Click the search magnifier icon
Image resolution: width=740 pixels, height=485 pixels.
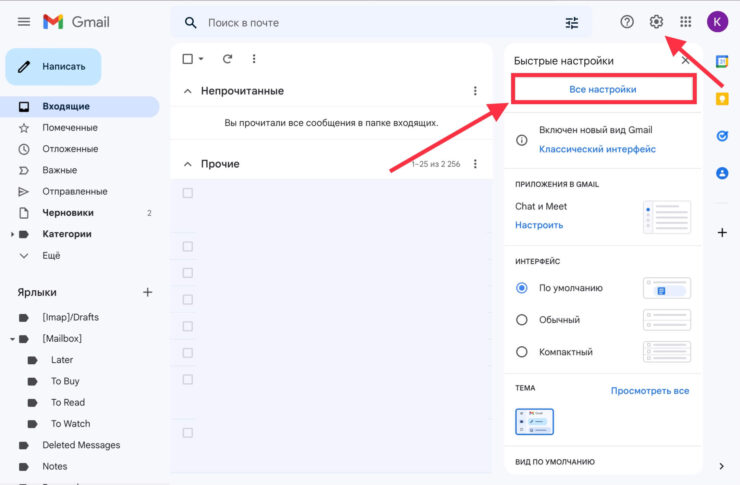pyautogui.click(x=190, y=23)
